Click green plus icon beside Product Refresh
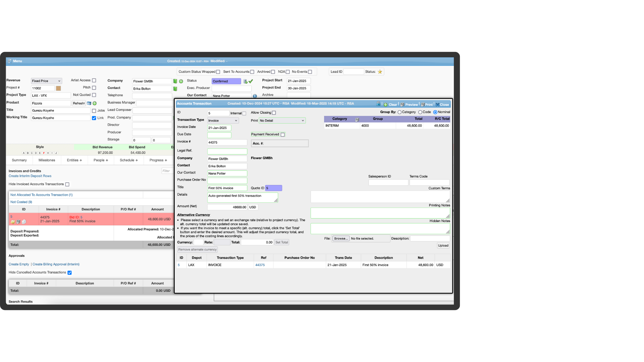The height and width of the screenshot is (362, 644). 95,103
